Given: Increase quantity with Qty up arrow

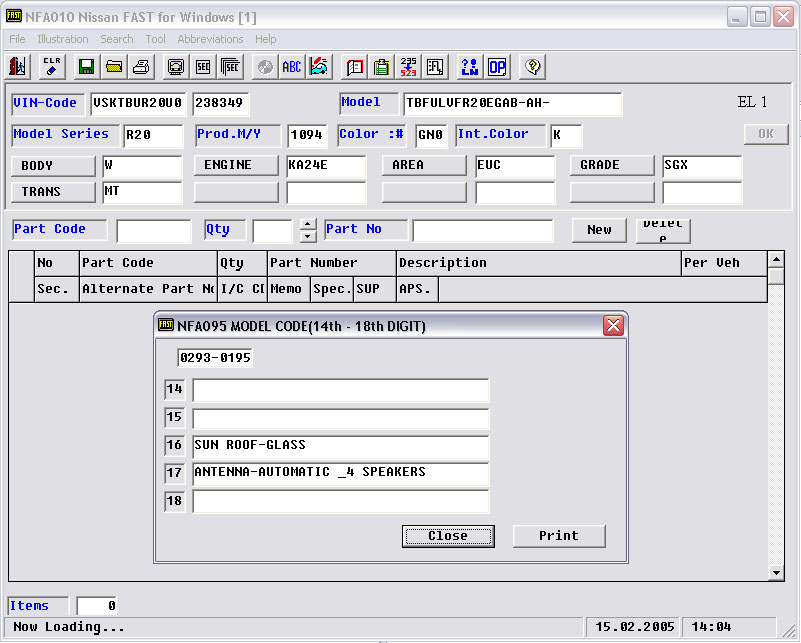Looking at the screenshot, I should (x=308, y=224).
